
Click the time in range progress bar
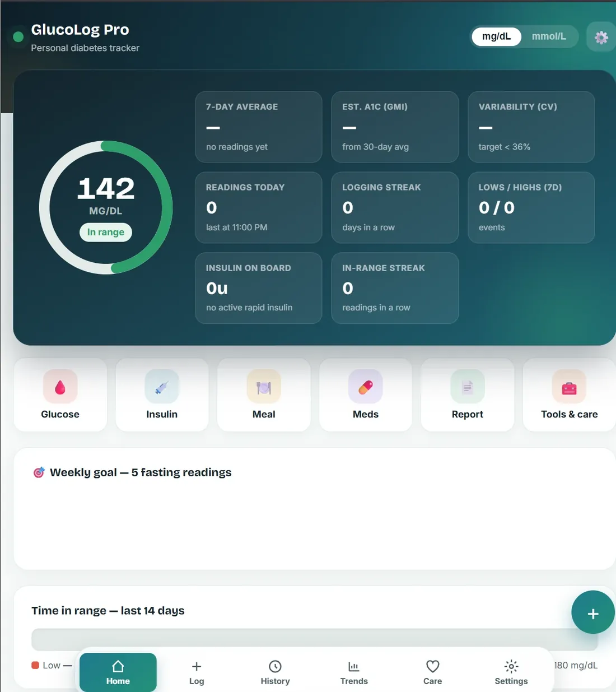(x=315, y=639)
